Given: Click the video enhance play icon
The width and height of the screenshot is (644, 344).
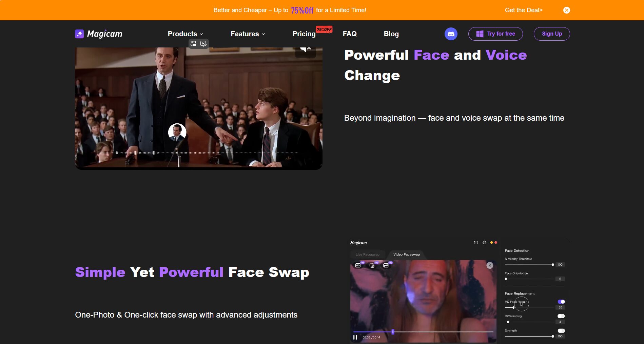Looking at the screenshot, I should 203,43.
